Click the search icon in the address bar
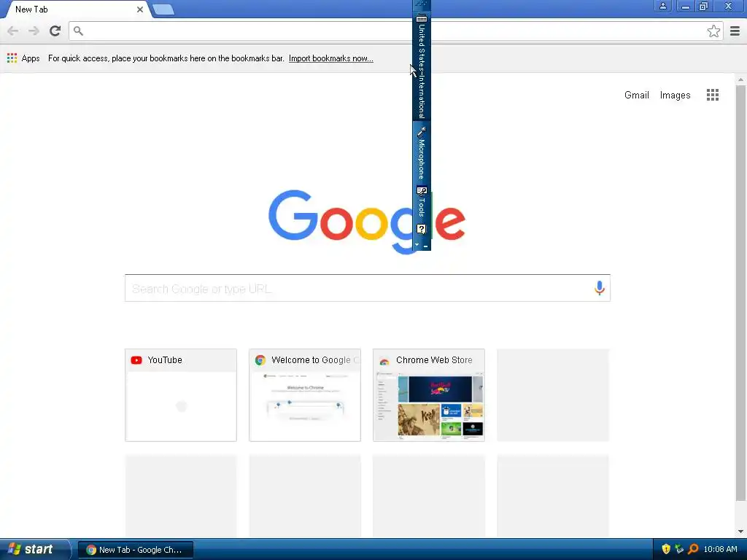The height and width of the screenshot is (560, 747). click(x=78, y=31)
